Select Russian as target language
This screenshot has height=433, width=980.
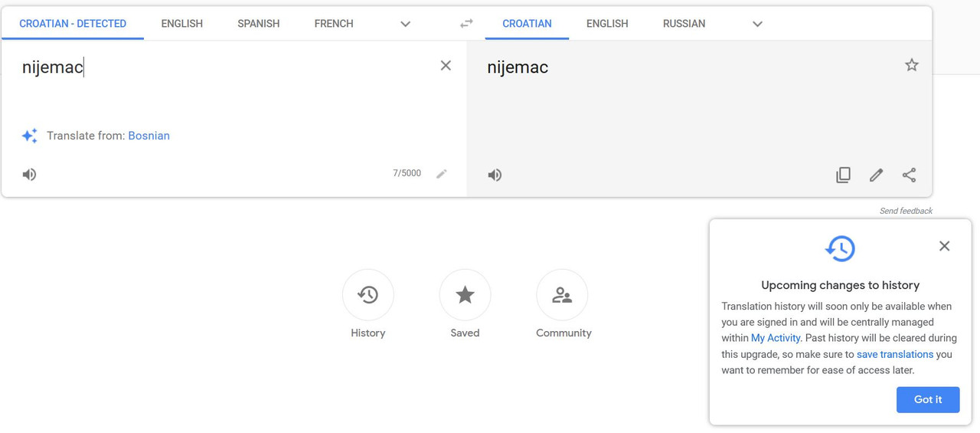click(684, 24)
